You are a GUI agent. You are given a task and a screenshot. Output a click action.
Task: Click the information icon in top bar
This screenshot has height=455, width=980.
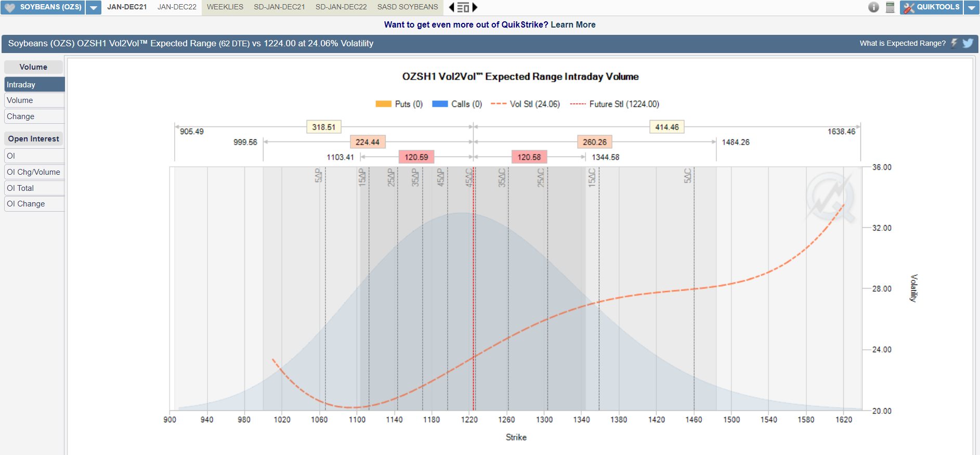click(873, 7)
